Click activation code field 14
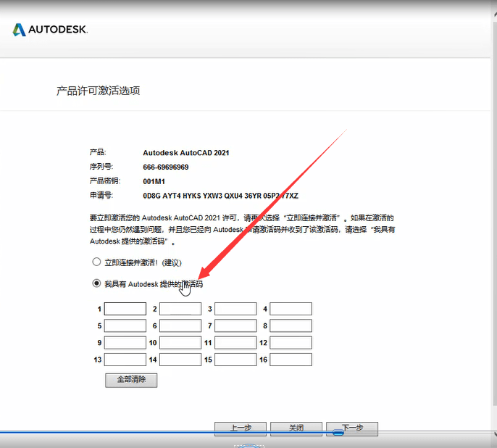Image resolution: width=497 pixels, height=448 pixels. [x=180, y=360]
